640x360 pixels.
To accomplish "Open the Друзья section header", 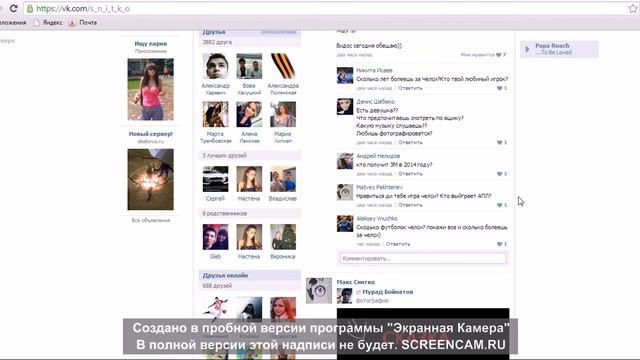I will tap(214, 32).
